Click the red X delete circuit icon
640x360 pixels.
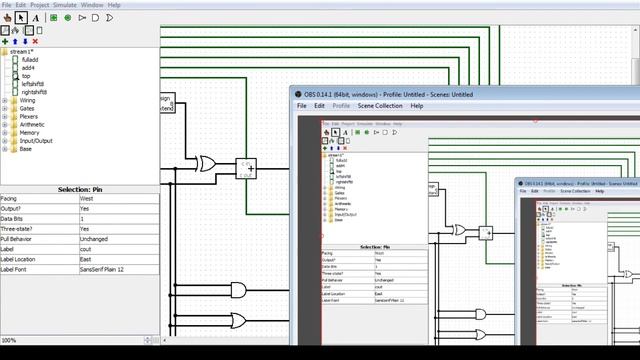point(35,42)
